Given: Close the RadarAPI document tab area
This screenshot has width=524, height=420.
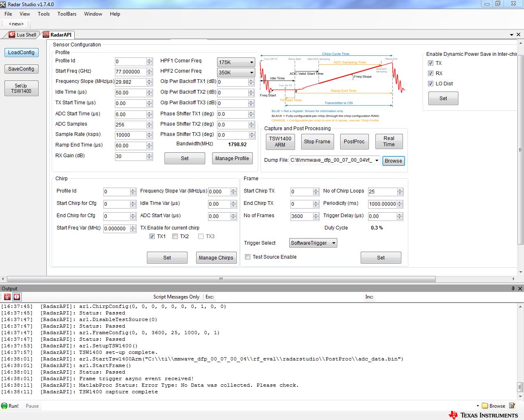Looking at the screenshot, I should [x=519, y=35].
